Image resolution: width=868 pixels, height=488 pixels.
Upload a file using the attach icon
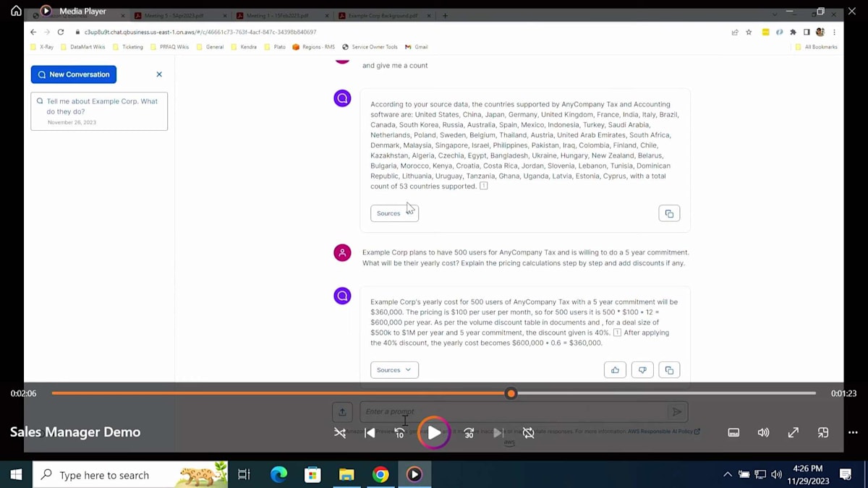[x=342, y=411]
